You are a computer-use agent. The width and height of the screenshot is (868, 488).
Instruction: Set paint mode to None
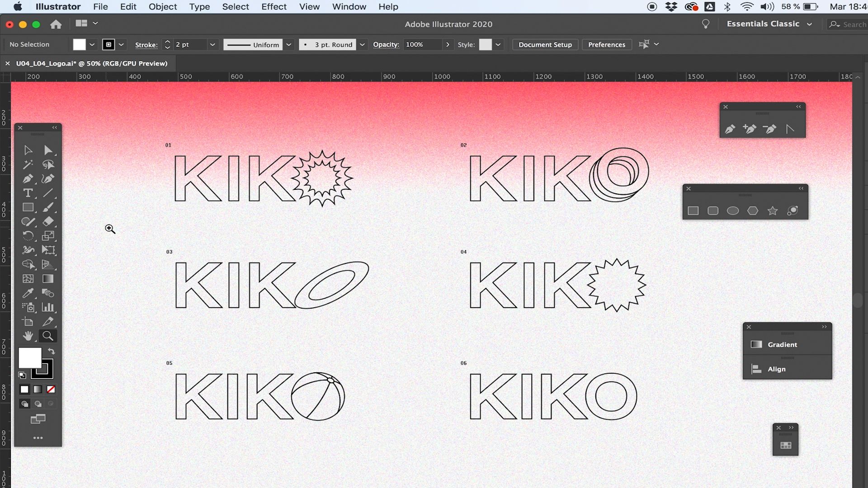[51, 389]
